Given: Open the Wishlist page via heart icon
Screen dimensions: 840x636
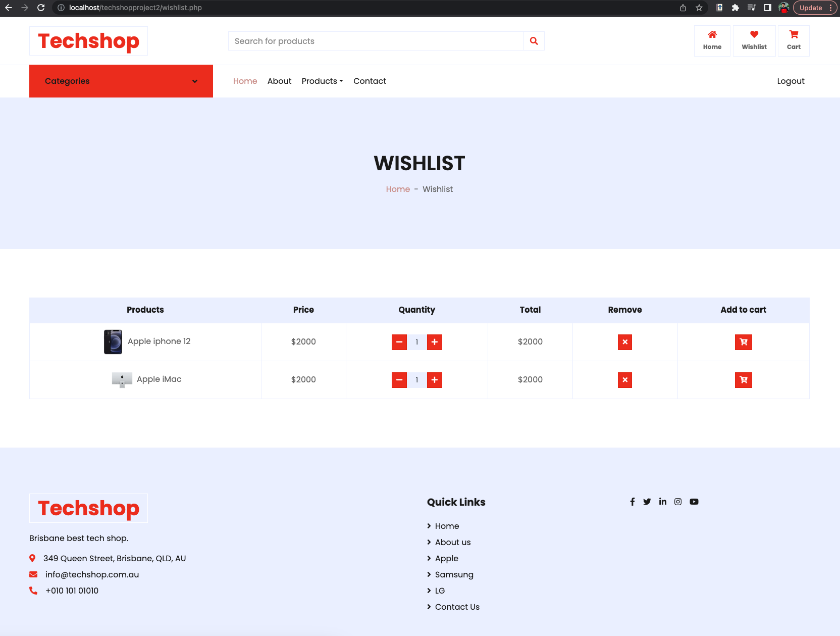Looking at the screenshot, I should coord(754,39).
